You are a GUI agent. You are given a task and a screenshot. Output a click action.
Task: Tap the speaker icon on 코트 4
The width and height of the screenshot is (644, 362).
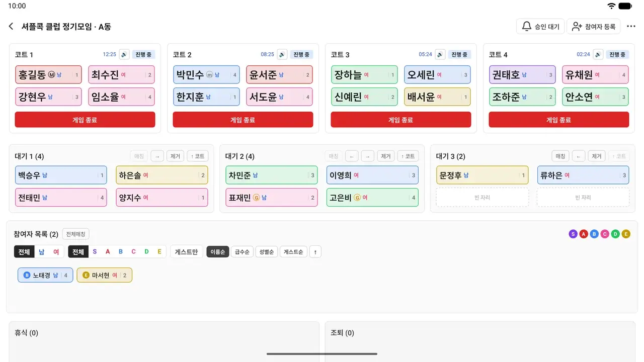pos(598,54)
